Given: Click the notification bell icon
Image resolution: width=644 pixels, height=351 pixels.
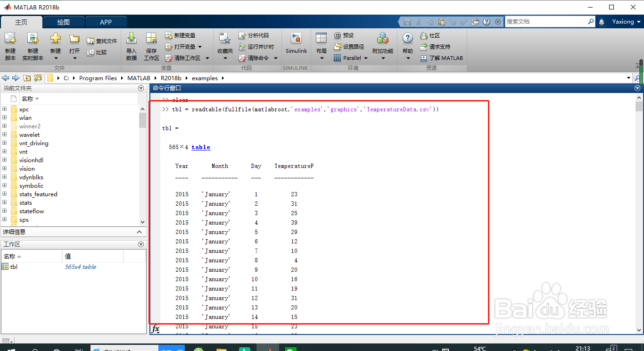Looking at the screenshot, I should (x=602, y=22).
